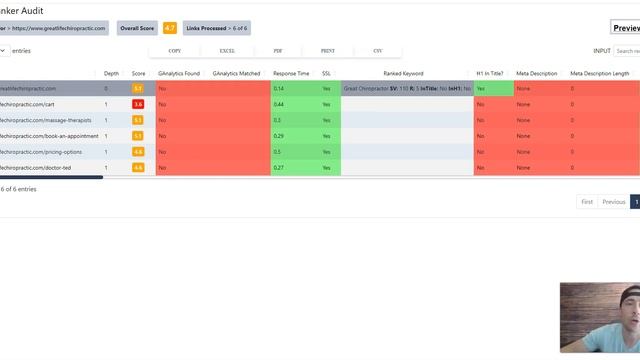Click the GAnalytics Found No cell in home row
The width and height of the screenshot is (640, 360).
click(183, 89)
